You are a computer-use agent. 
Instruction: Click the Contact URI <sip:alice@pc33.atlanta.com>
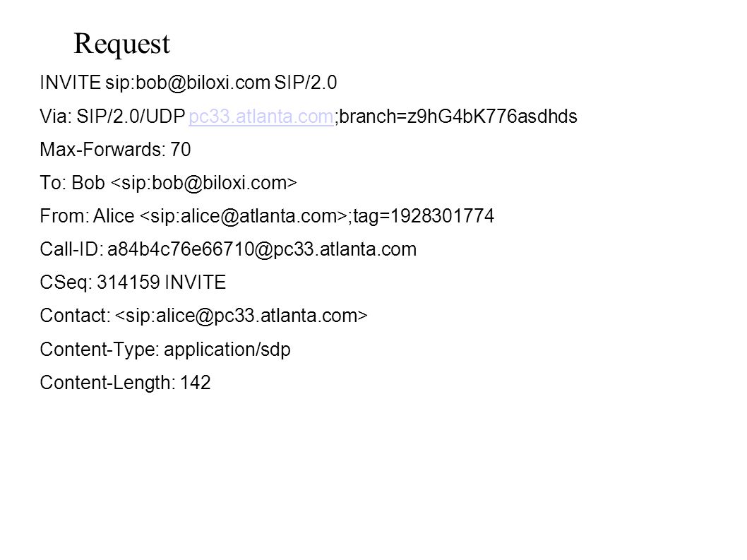tap(241, 316)
